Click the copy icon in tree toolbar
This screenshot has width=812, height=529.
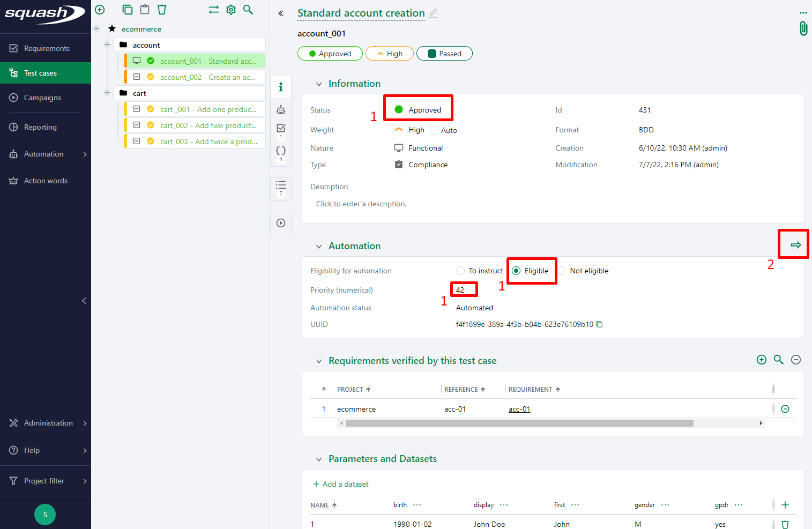click(127, 10)
